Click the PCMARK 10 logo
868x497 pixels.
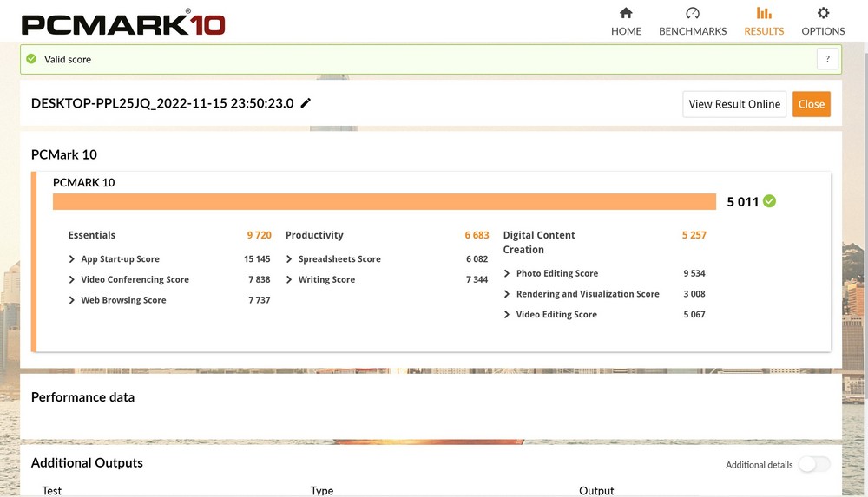tap(123, 23)
